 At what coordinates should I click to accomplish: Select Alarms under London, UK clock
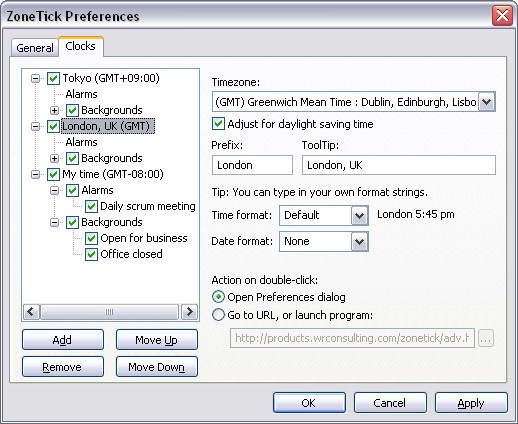[81, 142]
